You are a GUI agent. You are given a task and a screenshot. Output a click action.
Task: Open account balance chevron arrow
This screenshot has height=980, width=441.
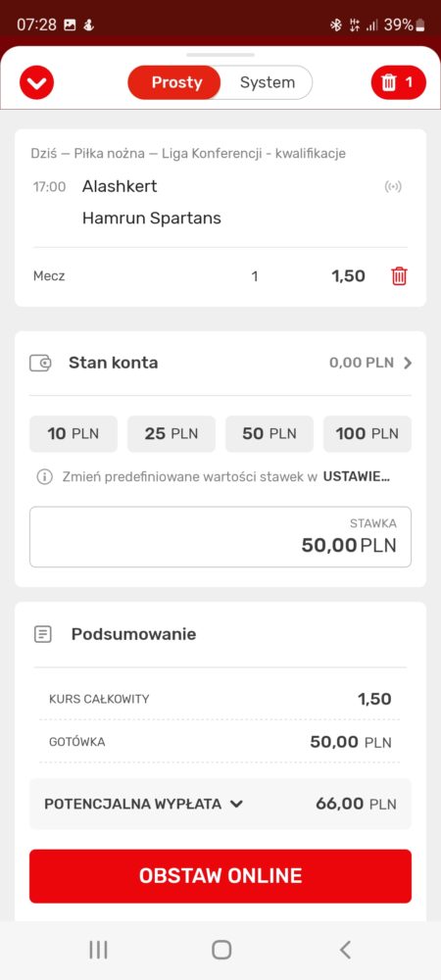(x=408, y=364)
